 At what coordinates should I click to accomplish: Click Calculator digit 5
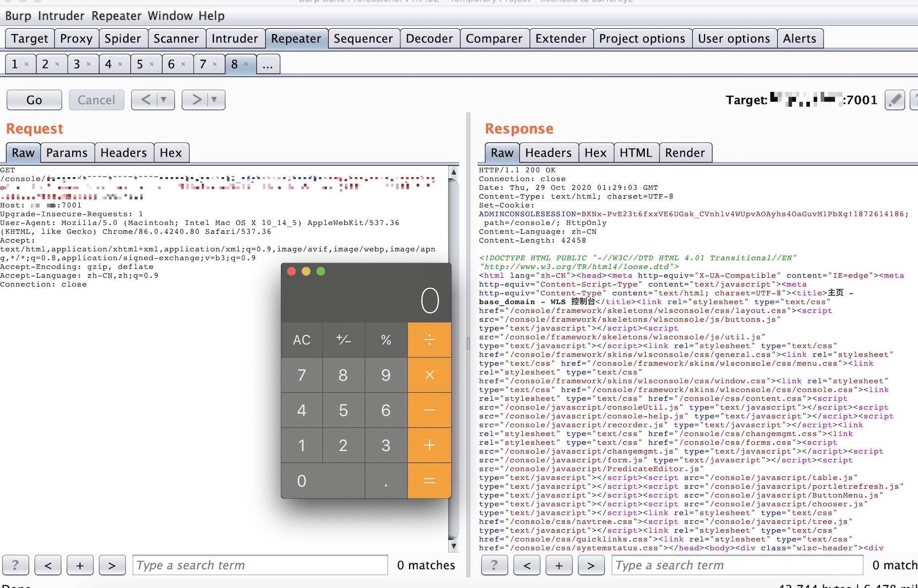(x=343, y=410)
